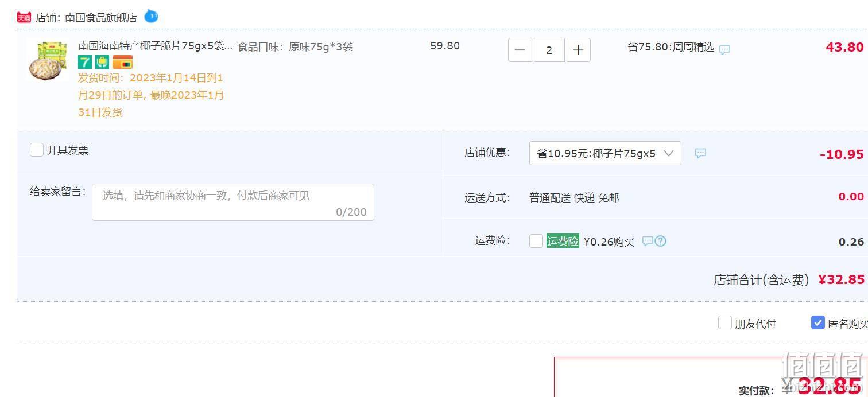Click the comment icon after ¥0.26购买
The height and width of the screenshot is (397, 868).
click(x=648, y=241)
